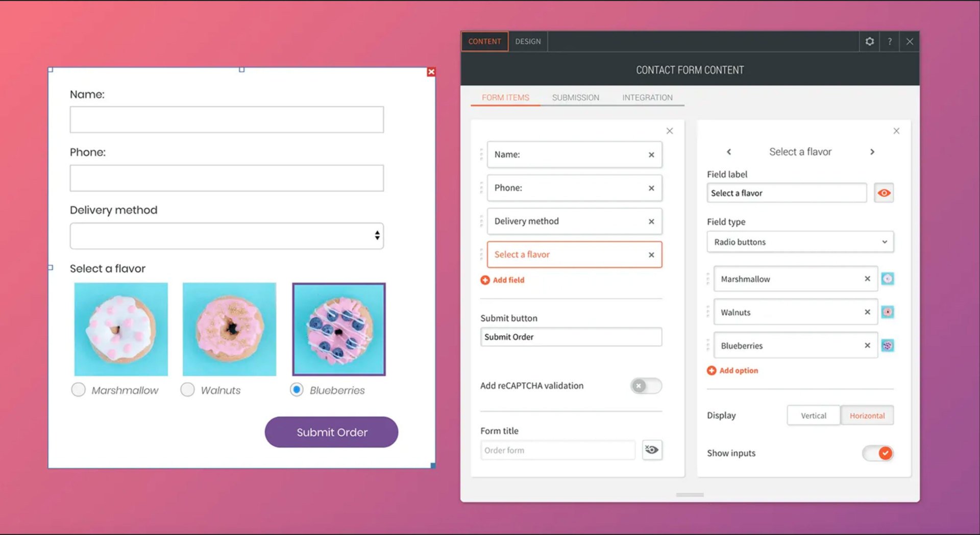Open the Field type Radio buttons dropdown
980x535 pixels.
(x=800, y=242)
